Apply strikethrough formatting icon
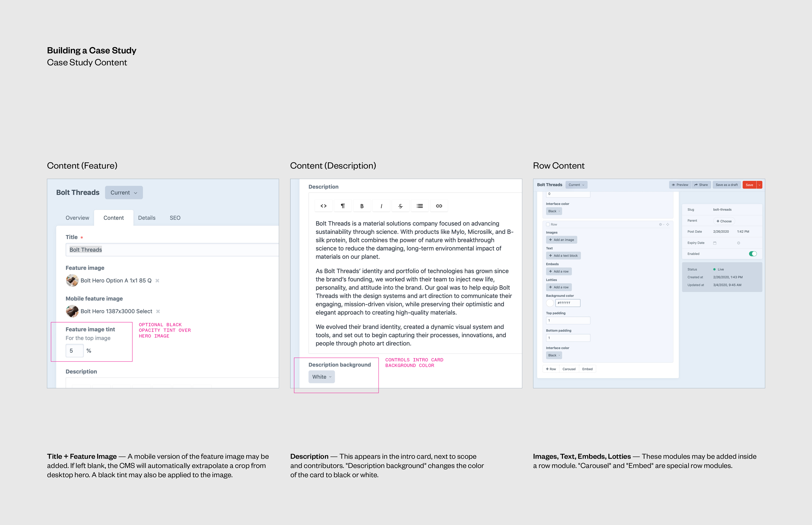 [x=401, y=206]
